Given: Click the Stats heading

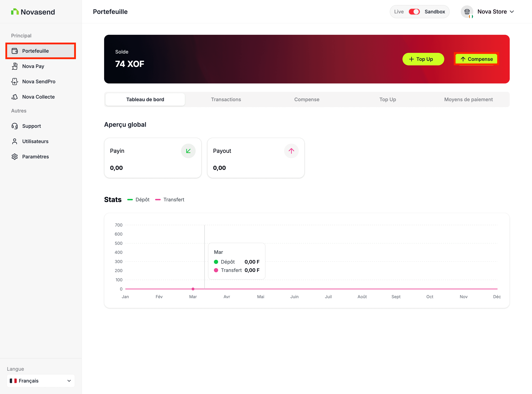Looking at the screenshot, I should coord(113,200).
